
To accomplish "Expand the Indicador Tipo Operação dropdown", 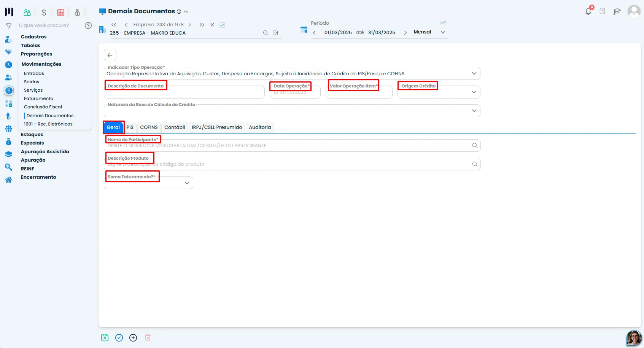I will (x=474, y=73).
